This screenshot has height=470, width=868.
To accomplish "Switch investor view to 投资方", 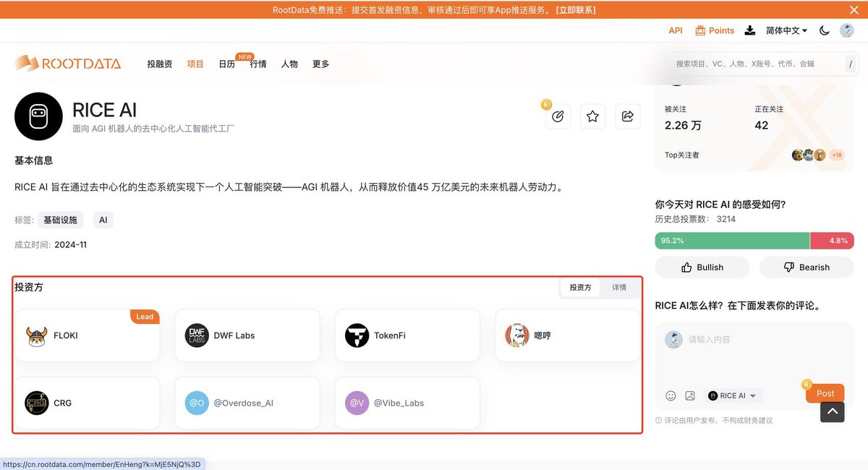I will (580, 288).
